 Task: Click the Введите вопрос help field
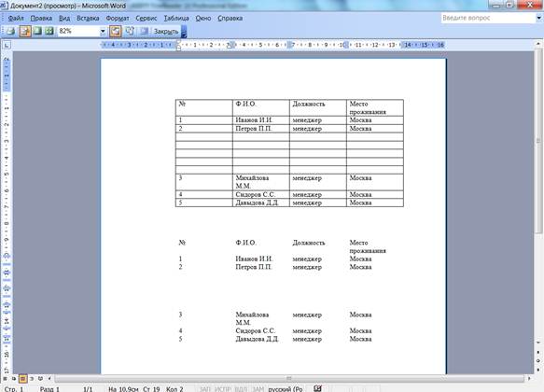488,18
